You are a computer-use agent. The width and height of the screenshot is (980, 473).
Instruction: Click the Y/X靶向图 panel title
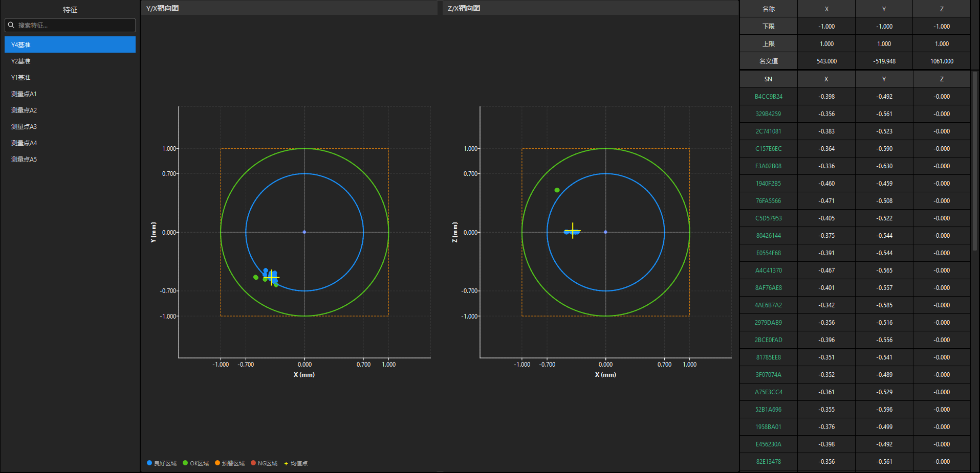(163, 8)
